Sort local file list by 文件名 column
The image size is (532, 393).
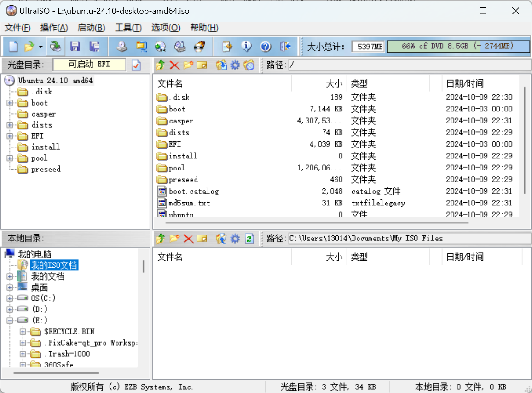tap(223, 257)
